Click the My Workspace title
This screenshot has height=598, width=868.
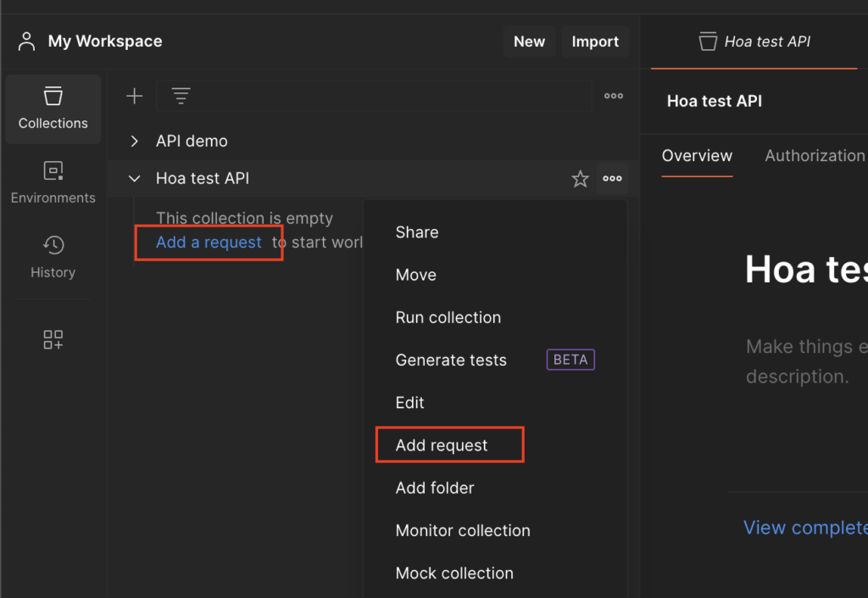pyautogui.click(x=105, y=42)
